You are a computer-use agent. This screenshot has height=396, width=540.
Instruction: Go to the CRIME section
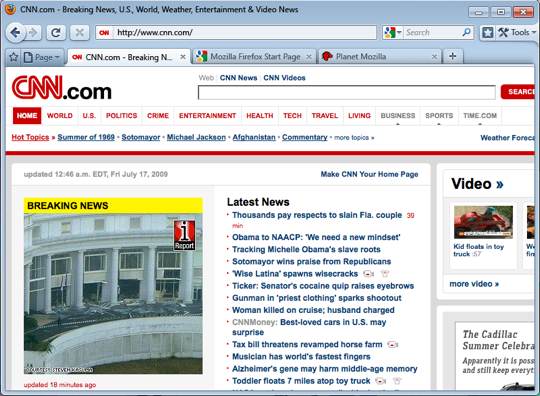coord(158,116)
